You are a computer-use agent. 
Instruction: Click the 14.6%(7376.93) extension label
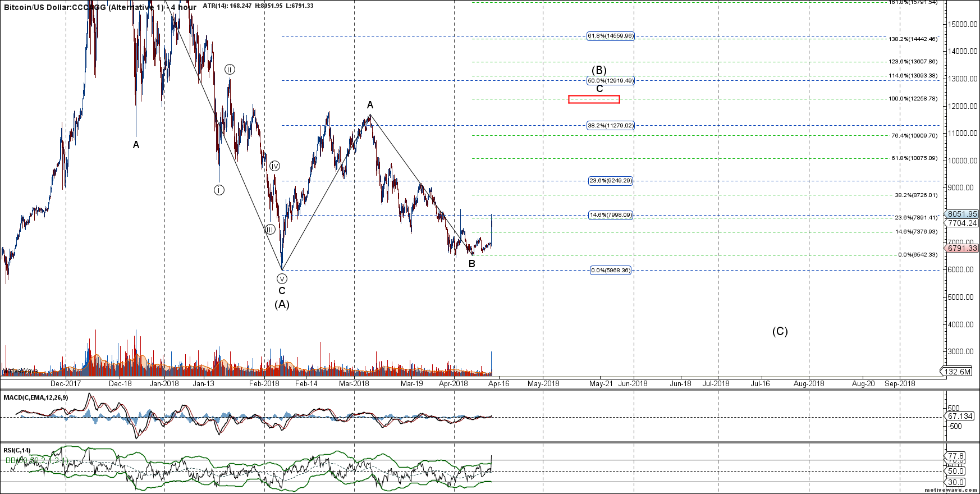click(916, 232)
